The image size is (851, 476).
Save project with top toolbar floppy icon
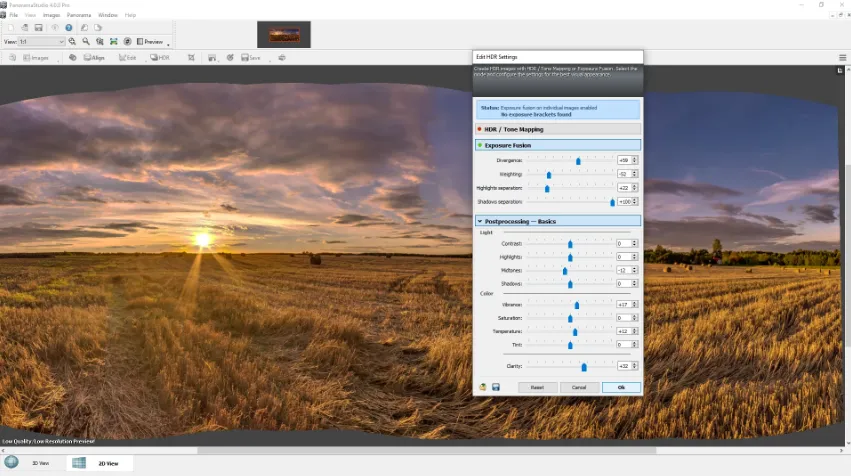39,28
